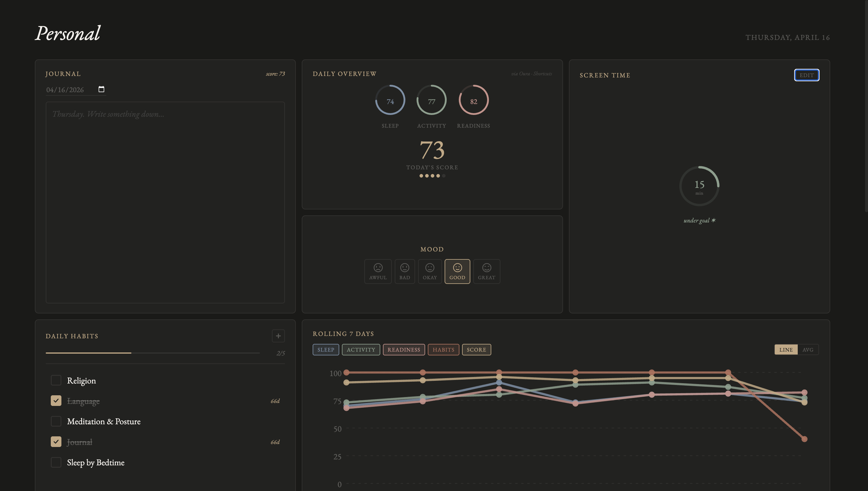Switch the rolling chart to LINE view

click(x=786, y=350)
